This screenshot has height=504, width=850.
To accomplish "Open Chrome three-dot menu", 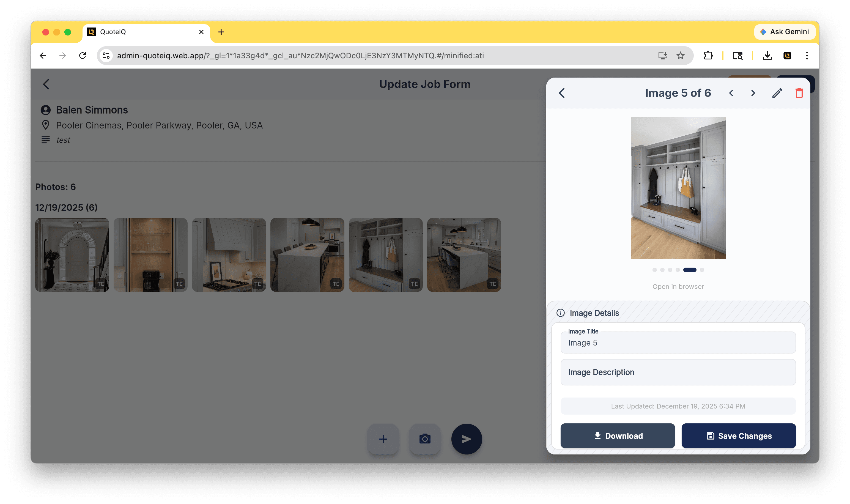I will 807,55.
